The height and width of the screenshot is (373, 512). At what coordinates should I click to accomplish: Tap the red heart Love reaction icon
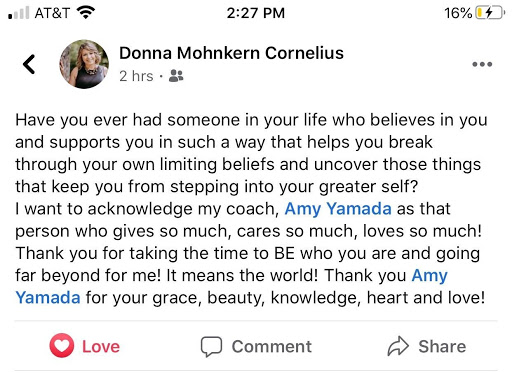pyautogui.click(x=62, y=346)
